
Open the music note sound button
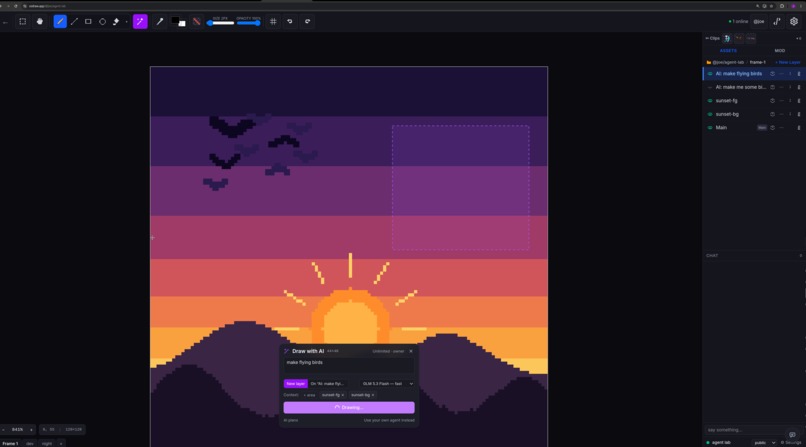(x=777, y=22)
